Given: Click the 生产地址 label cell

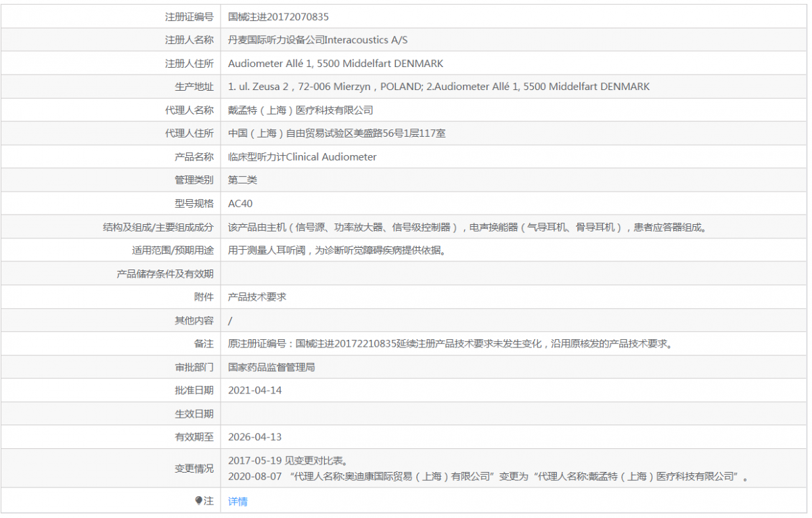Looking at the screenshot, I should click(111, 87).
